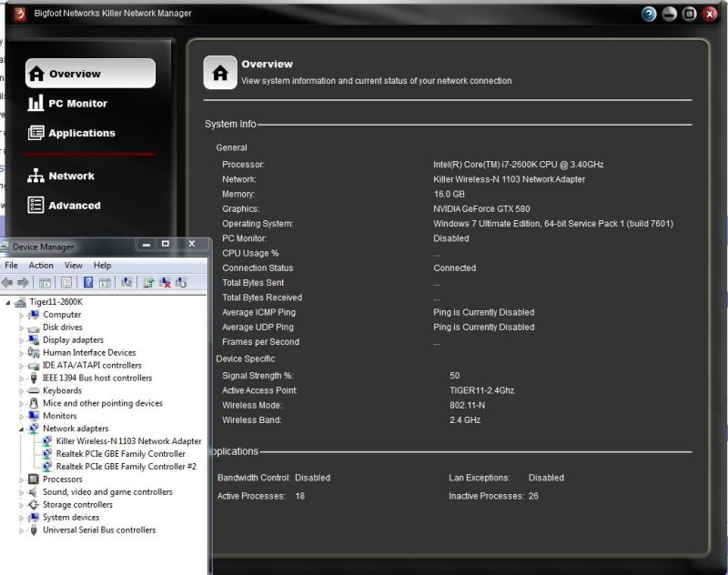Image resolution: width=728 pixels, height=575 pixels.
Task: Expand the Human Interface Devices category
Action: click(21, 353)
